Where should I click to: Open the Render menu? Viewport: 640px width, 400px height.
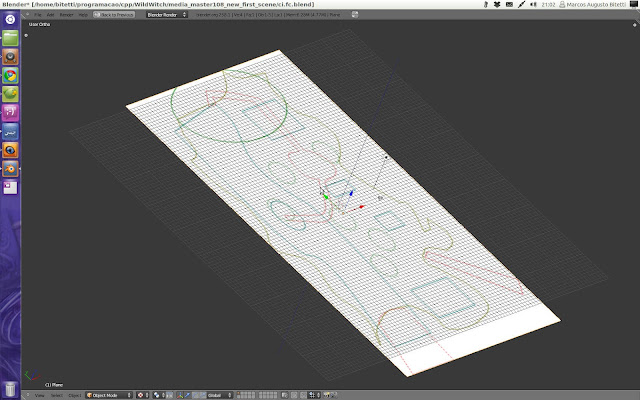[x=66, y=15]
